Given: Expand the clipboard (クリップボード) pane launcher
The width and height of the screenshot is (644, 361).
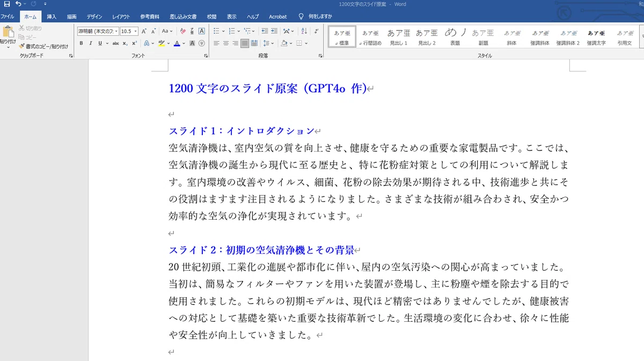Looking at the screenshot, I should point(71,55).
